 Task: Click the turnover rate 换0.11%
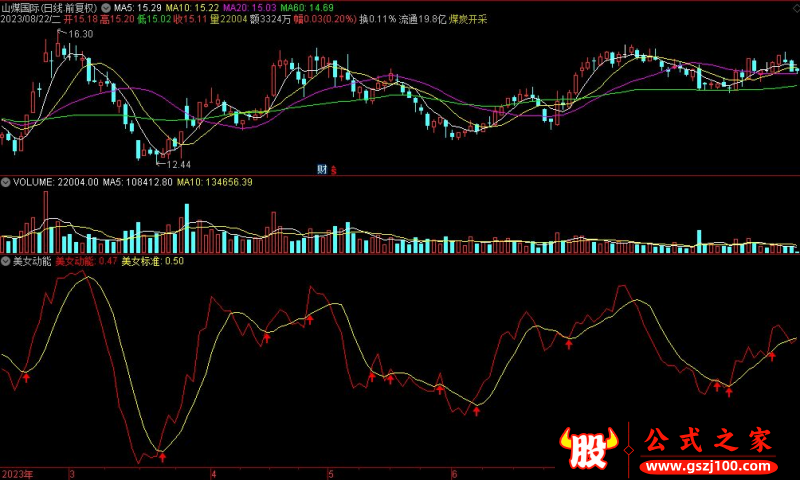click(378, 19)
